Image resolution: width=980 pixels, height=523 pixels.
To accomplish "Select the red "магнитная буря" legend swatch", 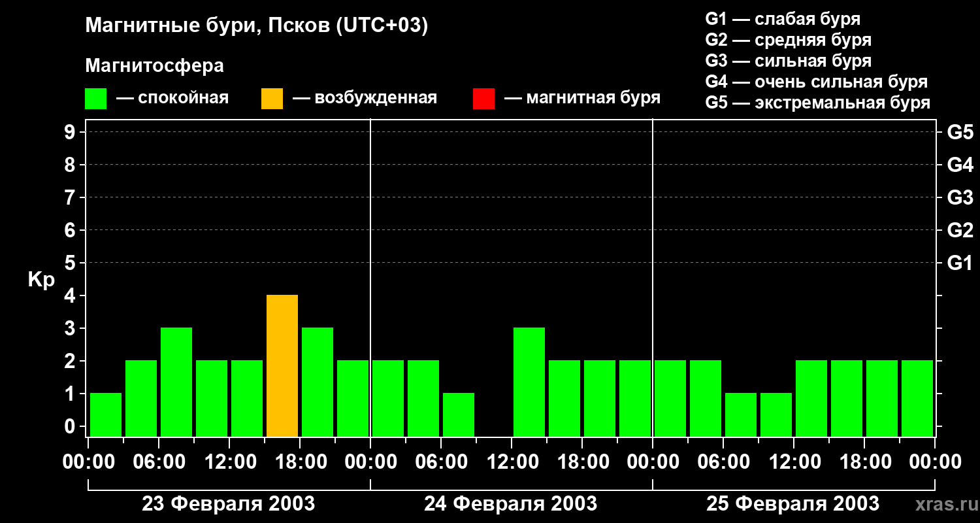I will [x=483, y=98].
